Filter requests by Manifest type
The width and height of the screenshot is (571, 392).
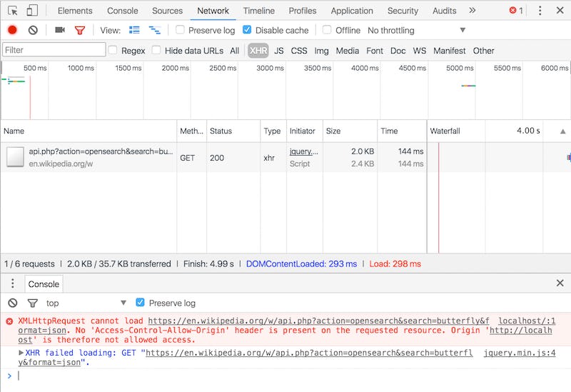click(x=450, y=51)
